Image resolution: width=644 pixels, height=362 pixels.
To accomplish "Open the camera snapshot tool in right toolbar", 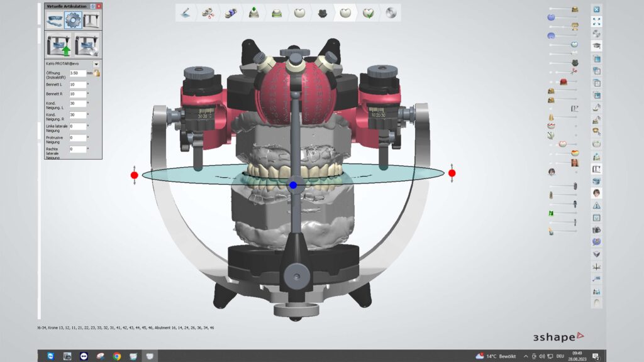I will pos(596,229).
